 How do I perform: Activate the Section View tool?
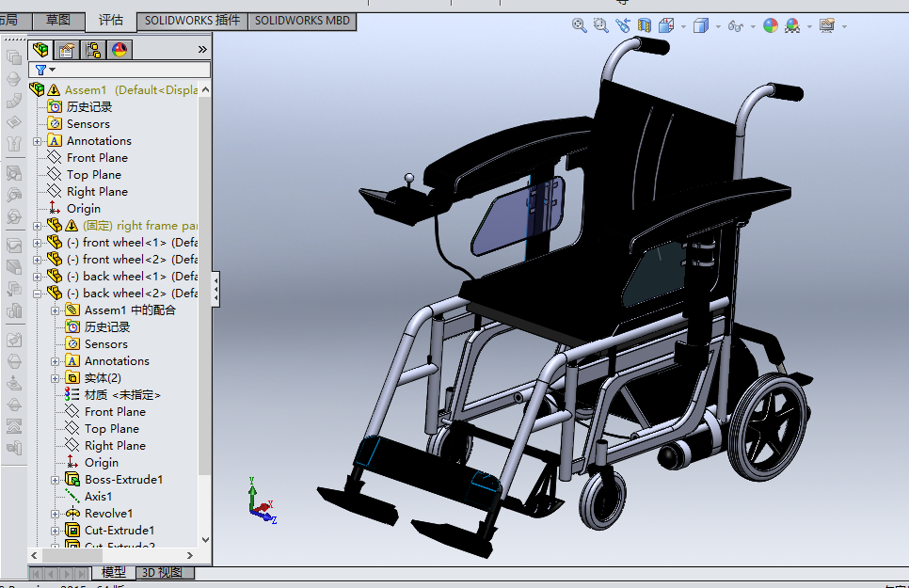pyautogui.click(x=645, y=26)
